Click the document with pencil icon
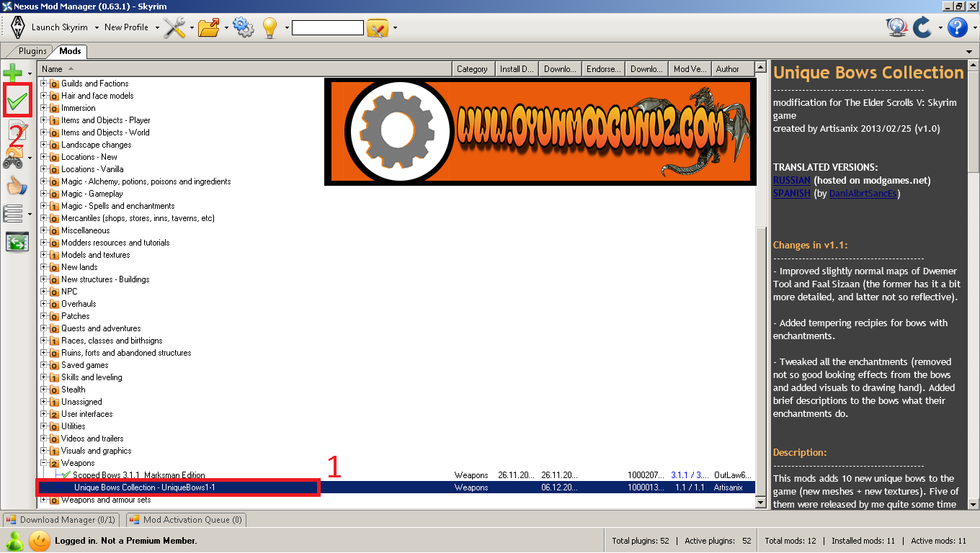The image size is (980, 553). pyautogui.click(x=17, y=131)
